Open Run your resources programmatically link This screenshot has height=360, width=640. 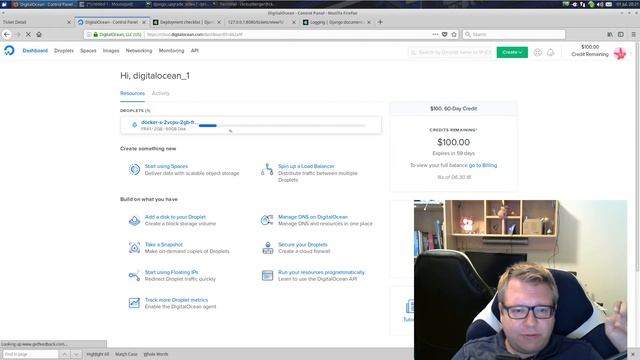coord(321,272)
